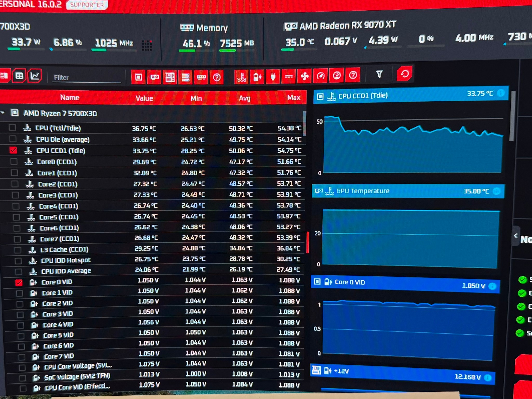Click the SUPPORTER badge
532x399 pixels.
click(87, 5)
